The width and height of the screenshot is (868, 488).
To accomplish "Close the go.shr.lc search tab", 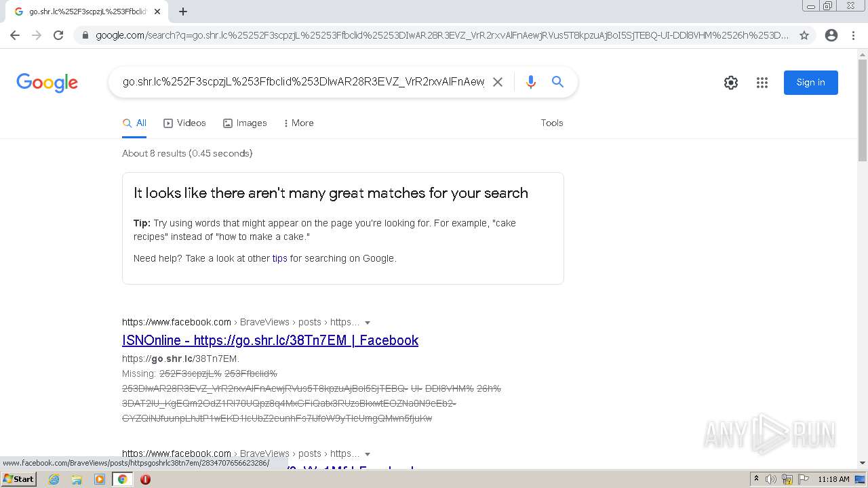I will (157, 12).
